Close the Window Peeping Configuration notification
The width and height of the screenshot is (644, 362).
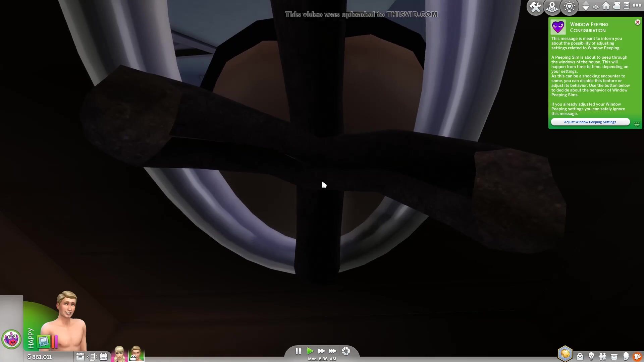click(637, 22)
